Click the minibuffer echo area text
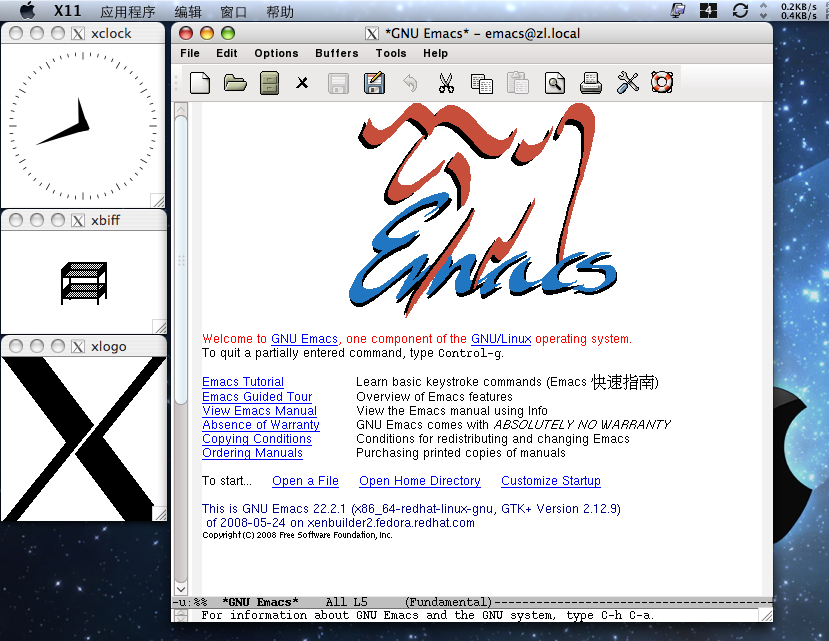Viewport: 829px width, 641px height. click(x=428, y=615)
